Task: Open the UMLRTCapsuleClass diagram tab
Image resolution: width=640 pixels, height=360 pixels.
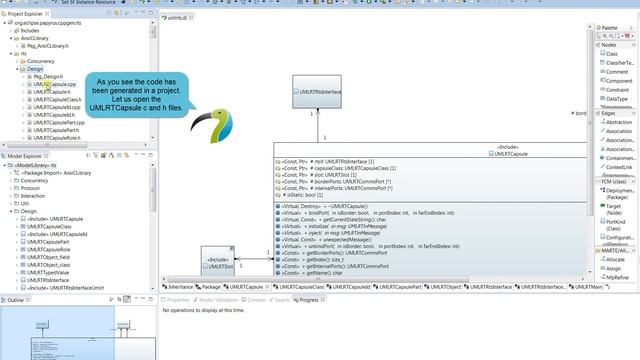Action: (298, 287)
